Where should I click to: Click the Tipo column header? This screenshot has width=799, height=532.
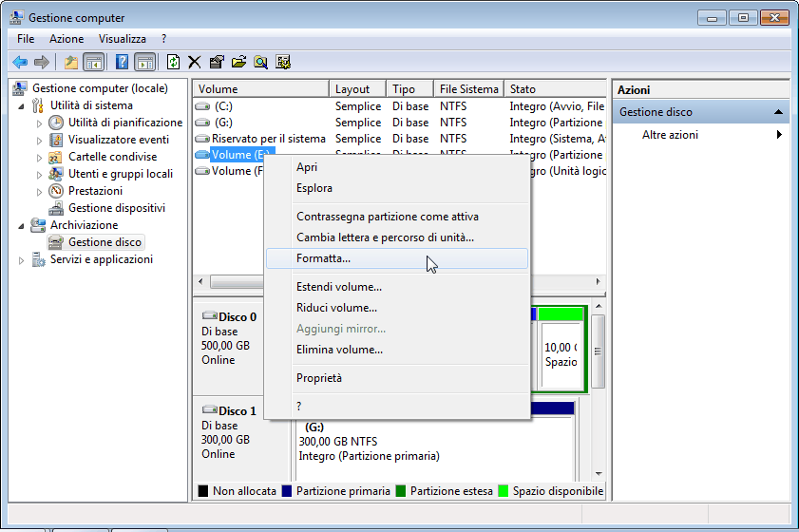410,89
